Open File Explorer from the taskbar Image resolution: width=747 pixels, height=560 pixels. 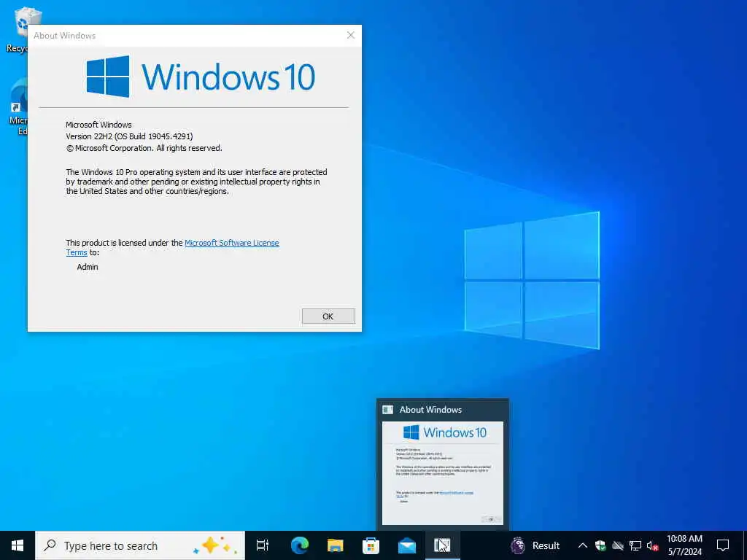pyautogui.click(x=336, y=545)
